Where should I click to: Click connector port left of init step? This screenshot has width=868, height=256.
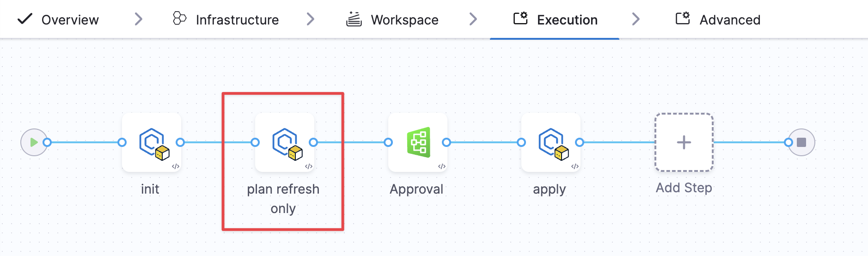coord(122,142)
